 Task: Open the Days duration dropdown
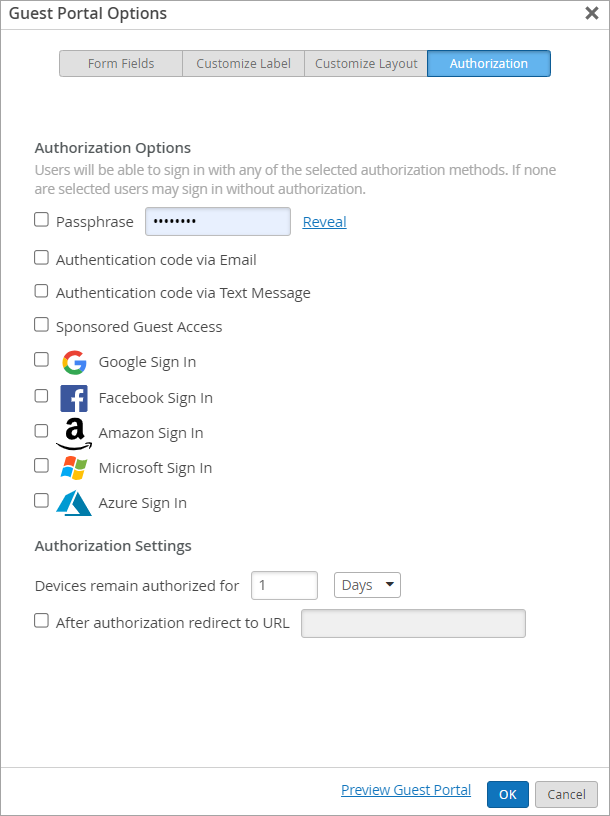click(367, 585)
